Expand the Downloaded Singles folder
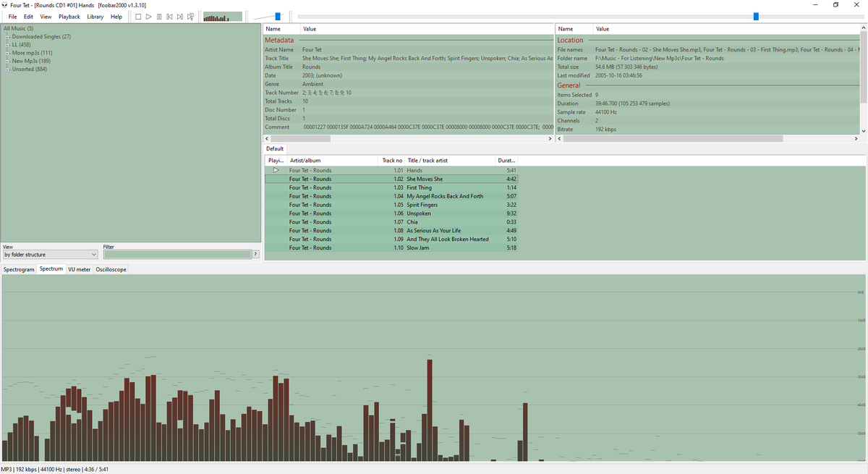 coord(7,36)
